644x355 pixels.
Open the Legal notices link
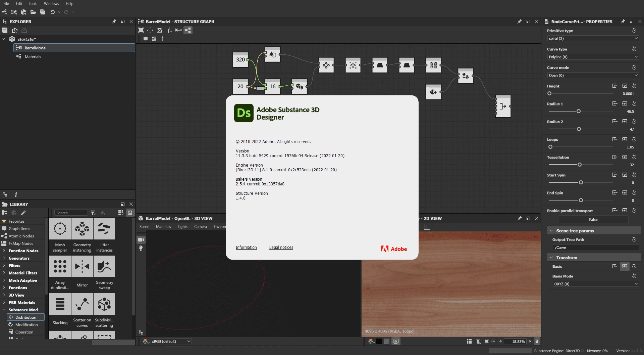[x=281, y=248]
